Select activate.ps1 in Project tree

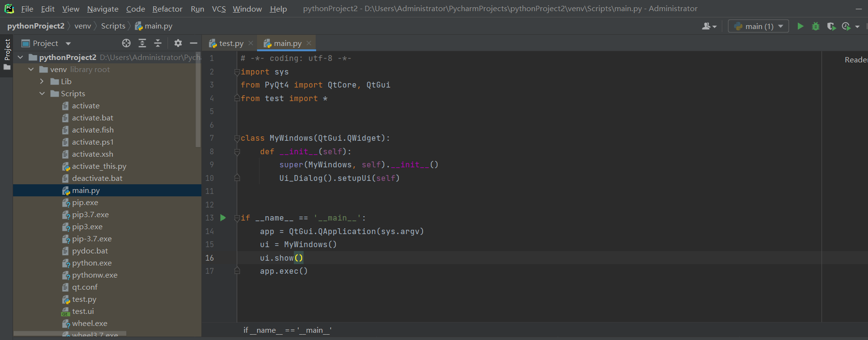tap(93, 142)
